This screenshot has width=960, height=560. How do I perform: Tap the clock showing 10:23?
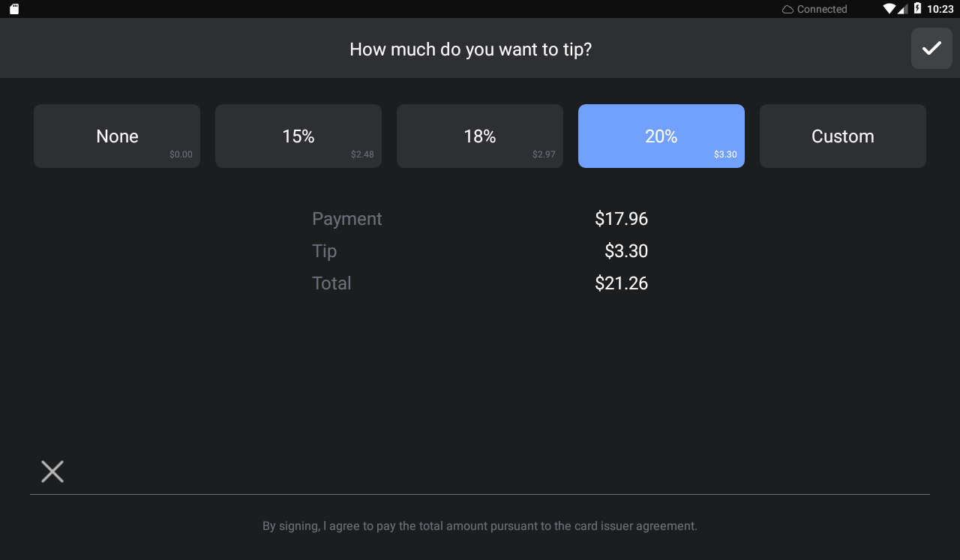940,9
